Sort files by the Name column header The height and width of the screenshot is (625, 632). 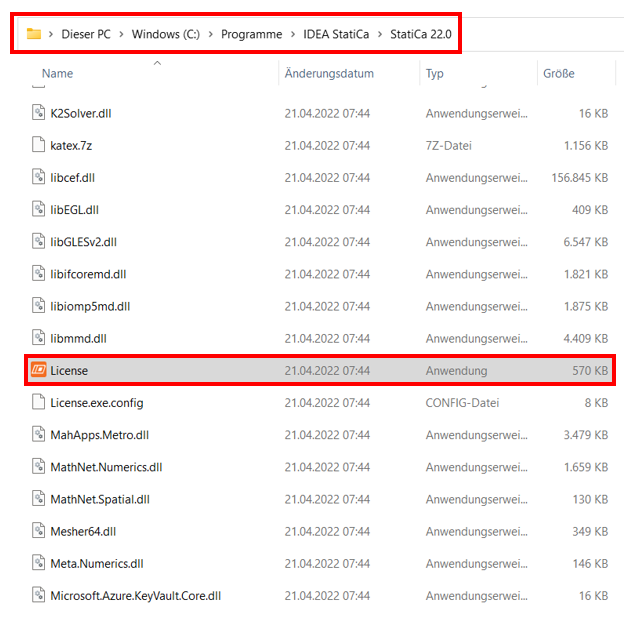click(58, 74)
